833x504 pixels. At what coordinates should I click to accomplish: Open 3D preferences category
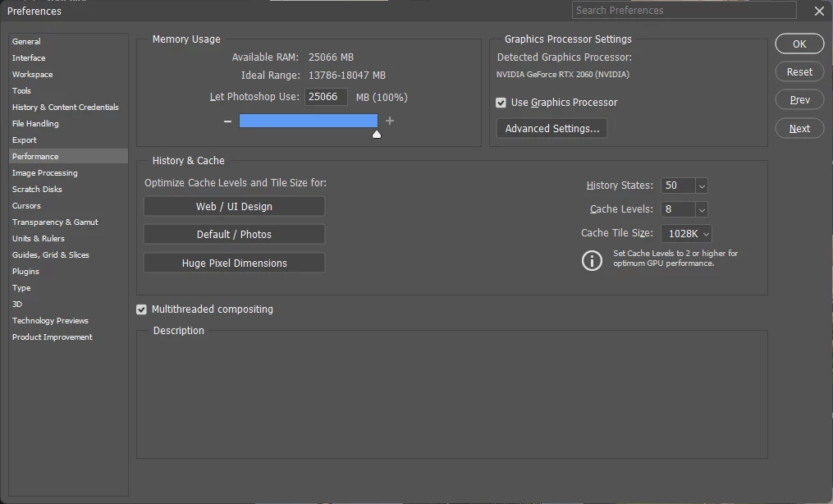coord(68,305)
